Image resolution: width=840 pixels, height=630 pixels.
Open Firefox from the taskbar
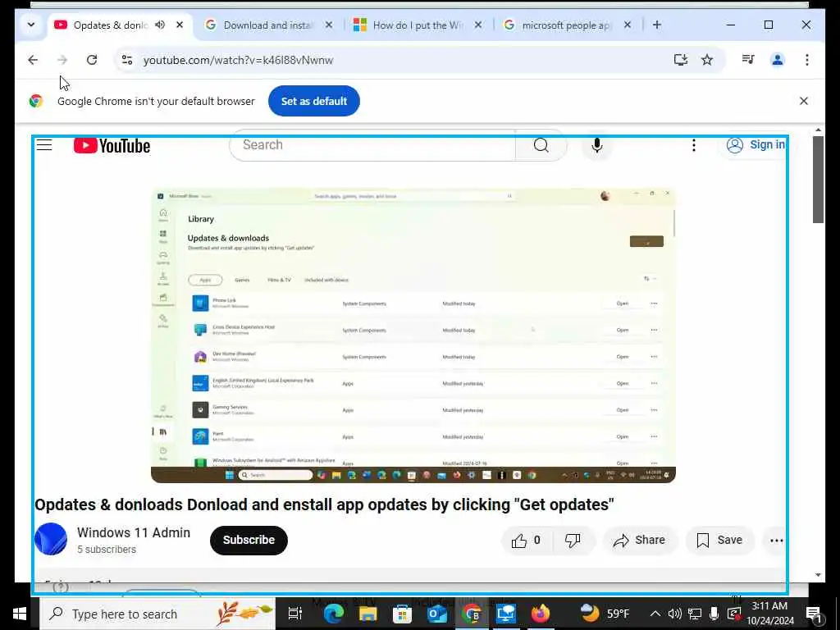(541, 614)
